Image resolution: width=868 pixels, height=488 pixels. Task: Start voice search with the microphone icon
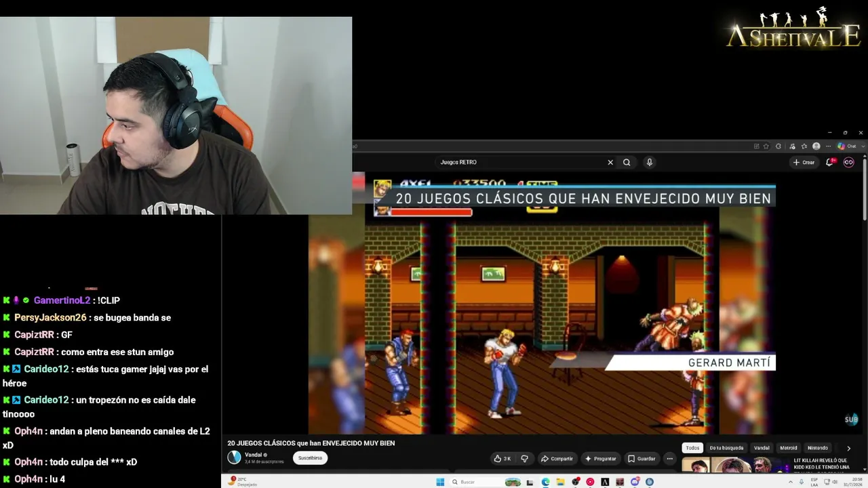click(650, 163)
